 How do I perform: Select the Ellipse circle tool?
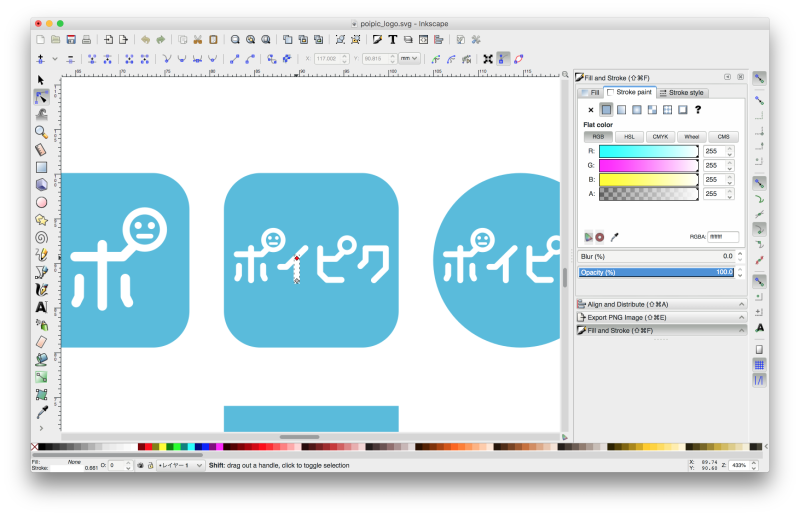[x=41, y=203]
